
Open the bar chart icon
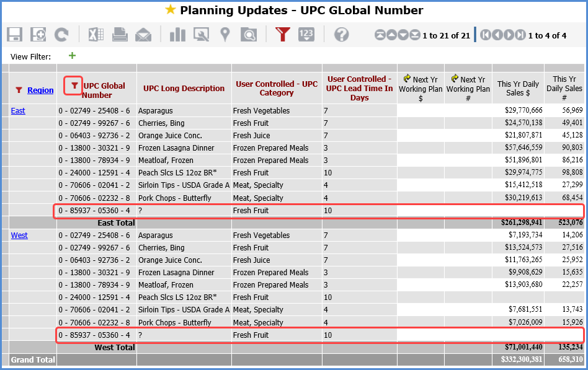point(177,35)
